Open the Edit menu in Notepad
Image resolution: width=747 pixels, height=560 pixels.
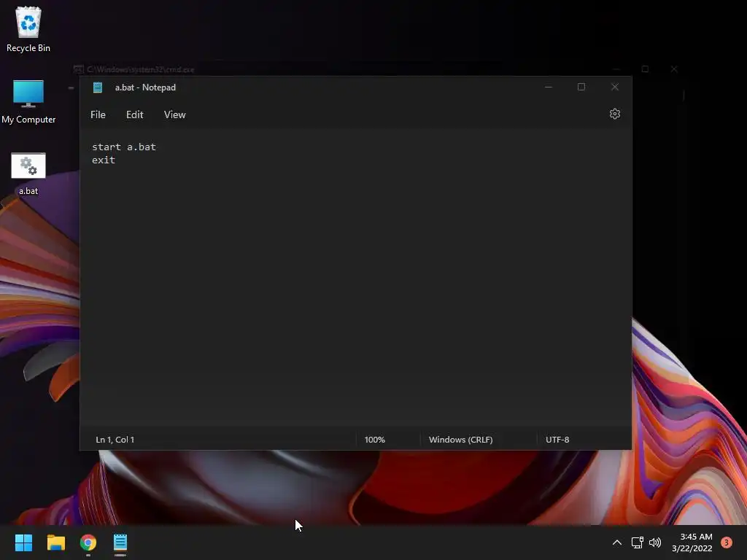134,114
